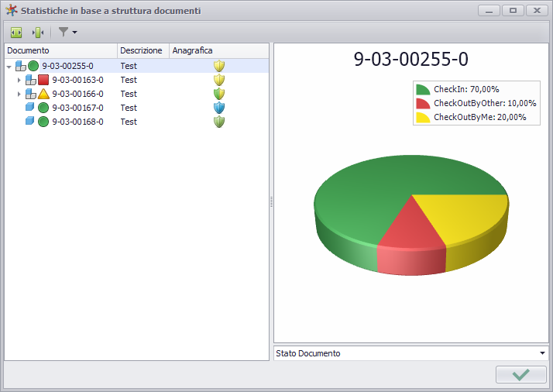
Task: Click the splitter grip between panels
Action: tap(271, 202)
